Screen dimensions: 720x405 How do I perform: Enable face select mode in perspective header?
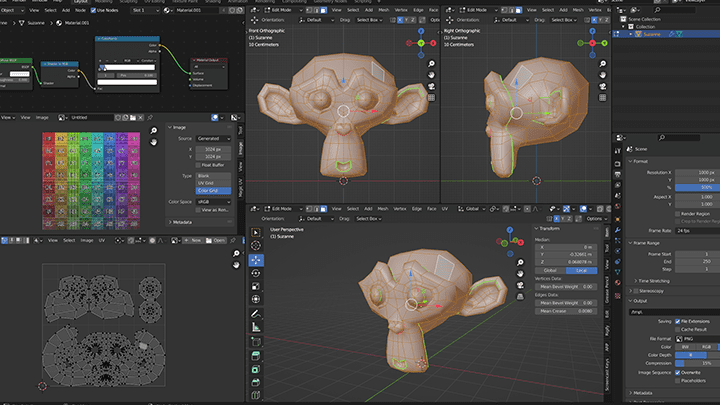pos(324,209)
